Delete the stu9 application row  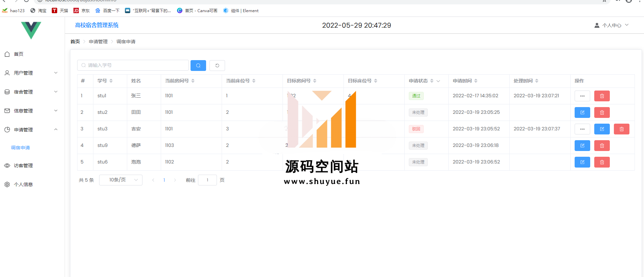(602, 146)
